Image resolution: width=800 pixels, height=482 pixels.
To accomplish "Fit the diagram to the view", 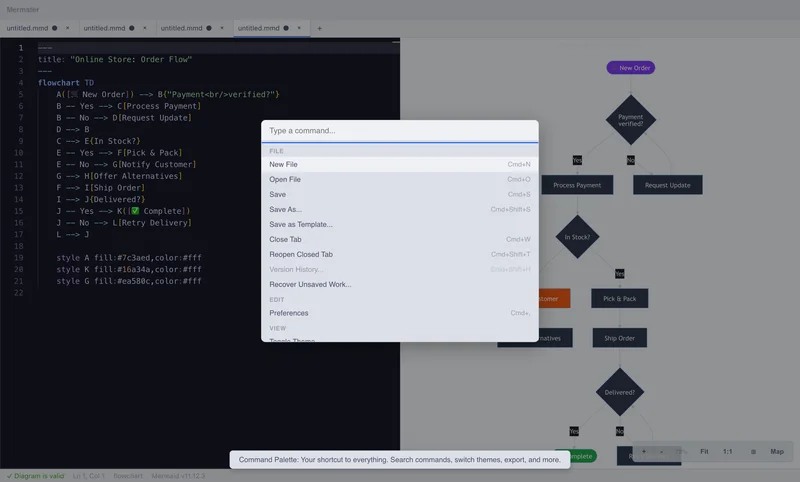I will (704, 451).
